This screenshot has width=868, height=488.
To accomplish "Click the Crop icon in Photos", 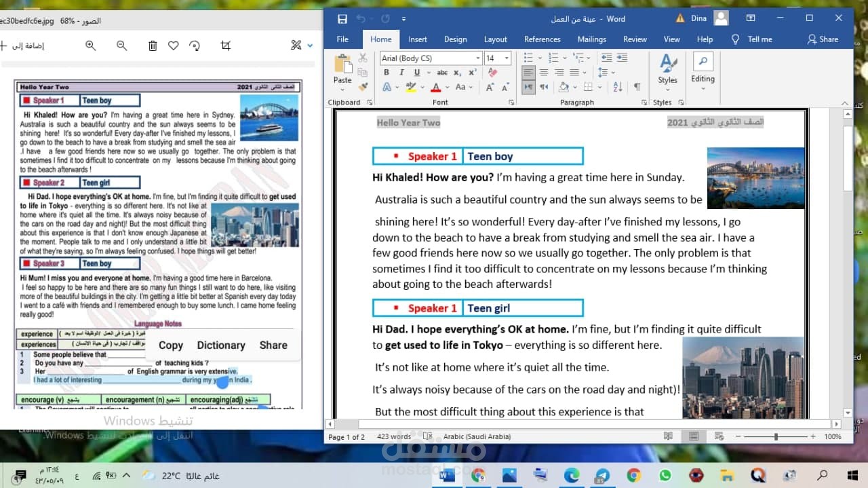I will click(226, 45).
